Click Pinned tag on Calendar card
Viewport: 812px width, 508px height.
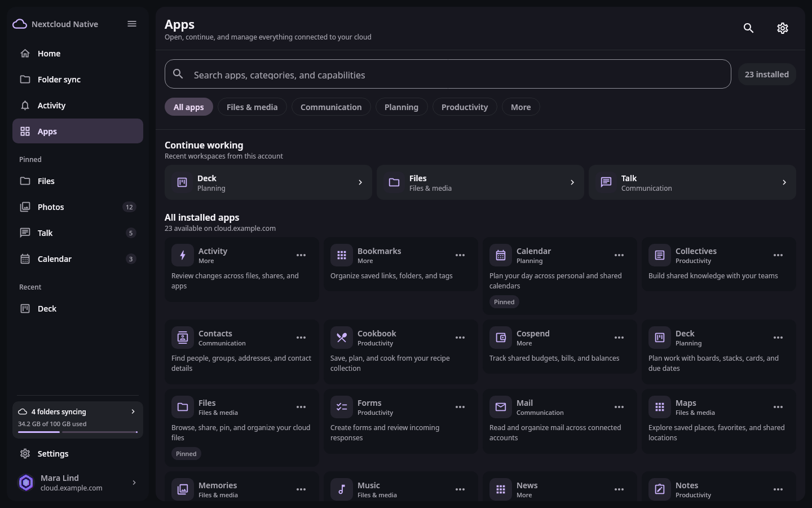[x=504, y=302]
